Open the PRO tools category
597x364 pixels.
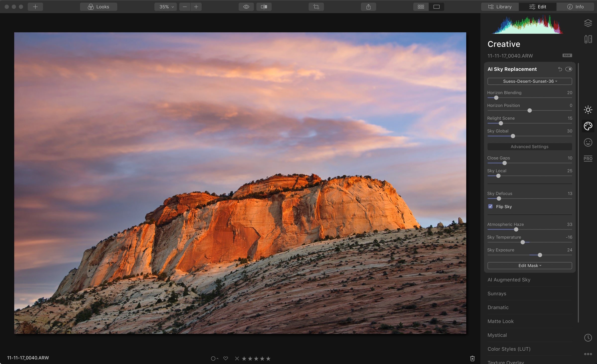point(588,159)
